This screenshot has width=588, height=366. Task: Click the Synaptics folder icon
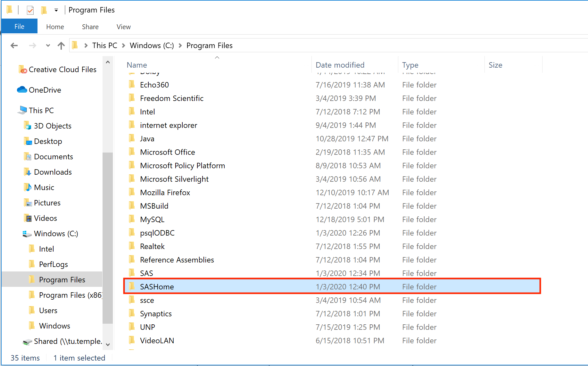tap(132, 313)
